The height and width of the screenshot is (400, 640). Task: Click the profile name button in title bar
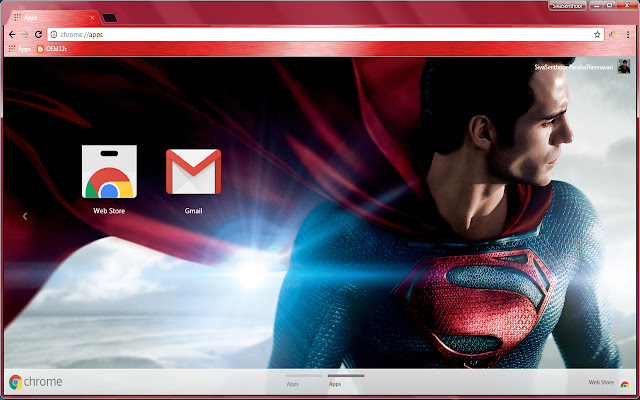click(x=568, y=6)
